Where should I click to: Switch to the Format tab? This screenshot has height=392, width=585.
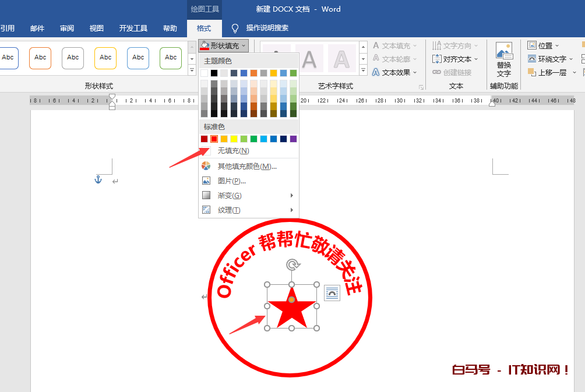204,28
